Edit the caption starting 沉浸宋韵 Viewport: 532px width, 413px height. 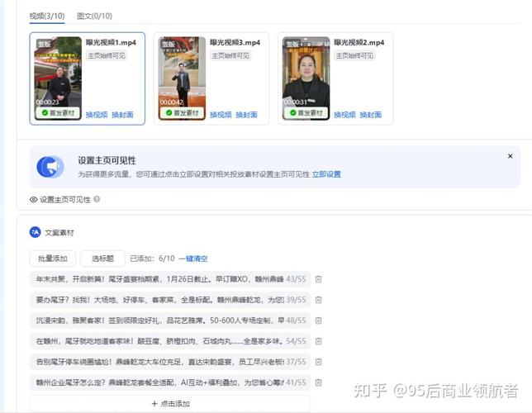(x=170, y=320)
